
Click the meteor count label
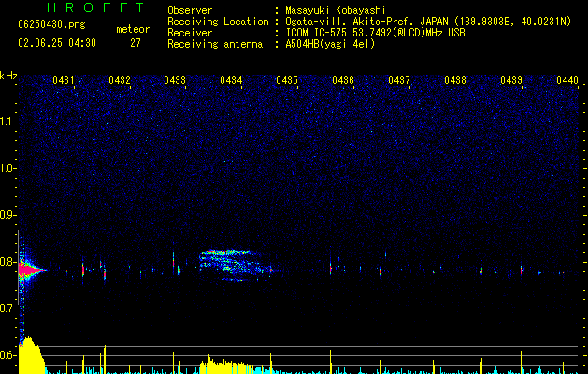click(x=133, y=29)
